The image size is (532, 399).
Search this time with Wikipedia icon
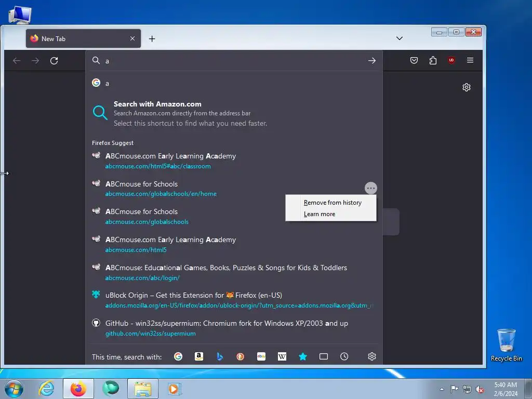(282, 356)
